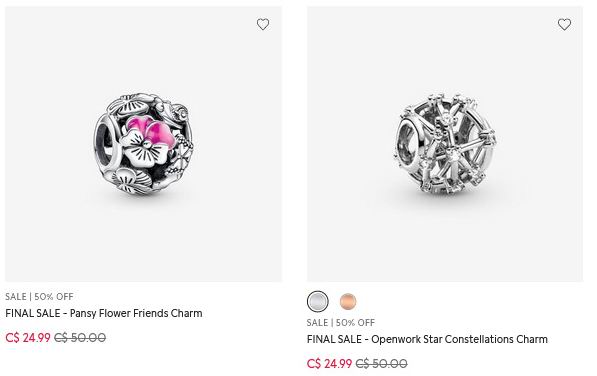Favorite the Openwork Star Constellations Charm
597x376 pixels.
[x=564, y=24]
